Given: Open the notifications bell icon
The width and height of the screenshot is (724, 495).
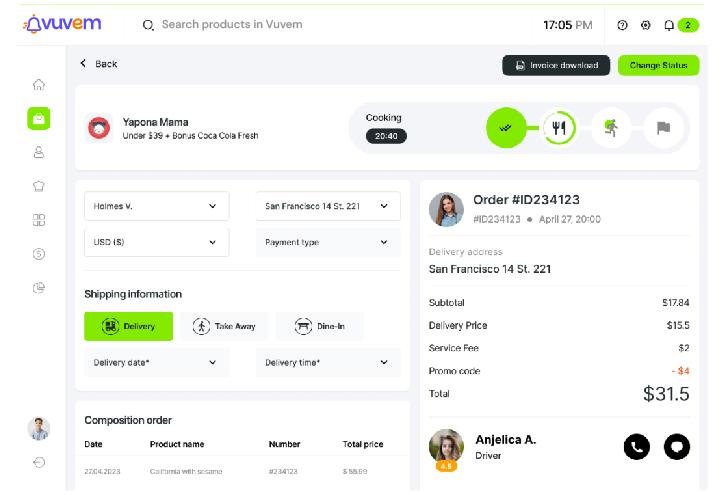Looking at the screenshot, I should [669, 25].
